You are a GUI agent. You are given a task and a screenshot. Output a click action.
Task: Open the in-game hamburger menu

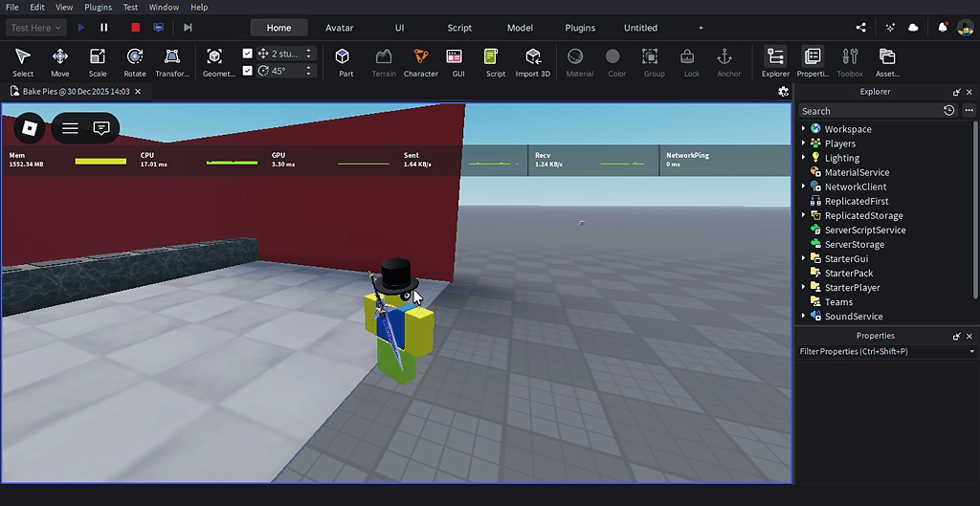[70, 128]
